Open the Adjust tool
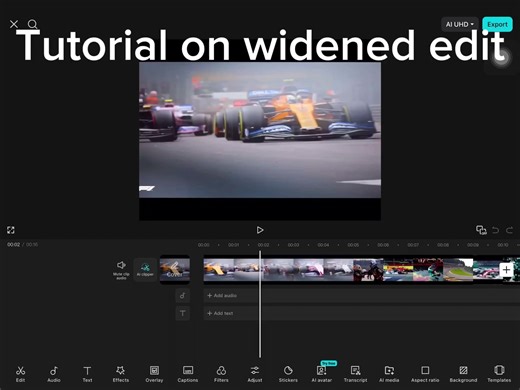Screen dimensions: 520x390 (255, 374)
